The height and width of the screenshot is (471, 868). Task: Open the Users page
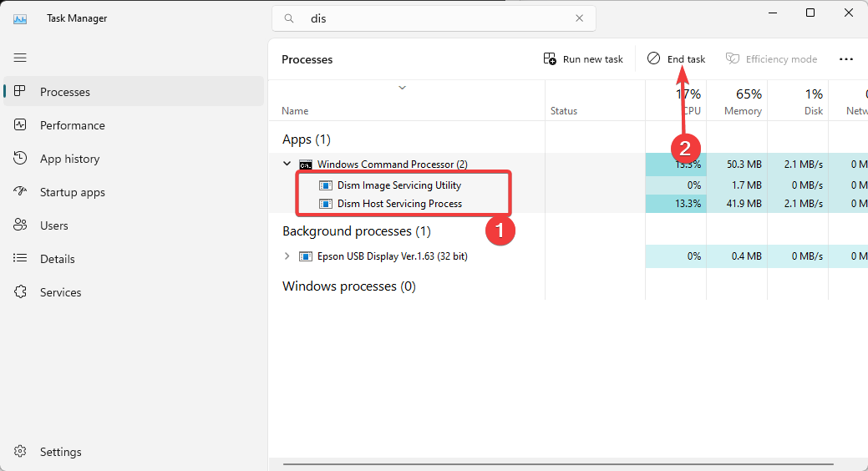(x=134, y=225)
